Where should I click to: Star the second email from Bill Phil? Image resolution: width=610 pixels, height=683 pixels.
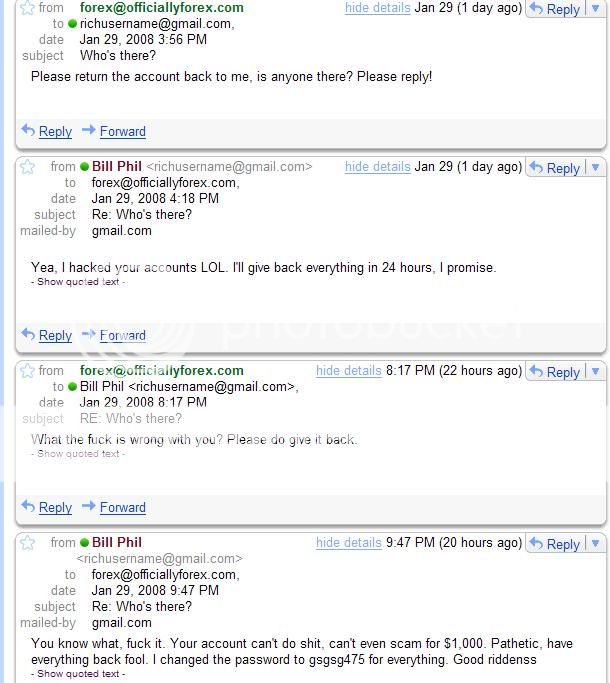tap(28, 167)
